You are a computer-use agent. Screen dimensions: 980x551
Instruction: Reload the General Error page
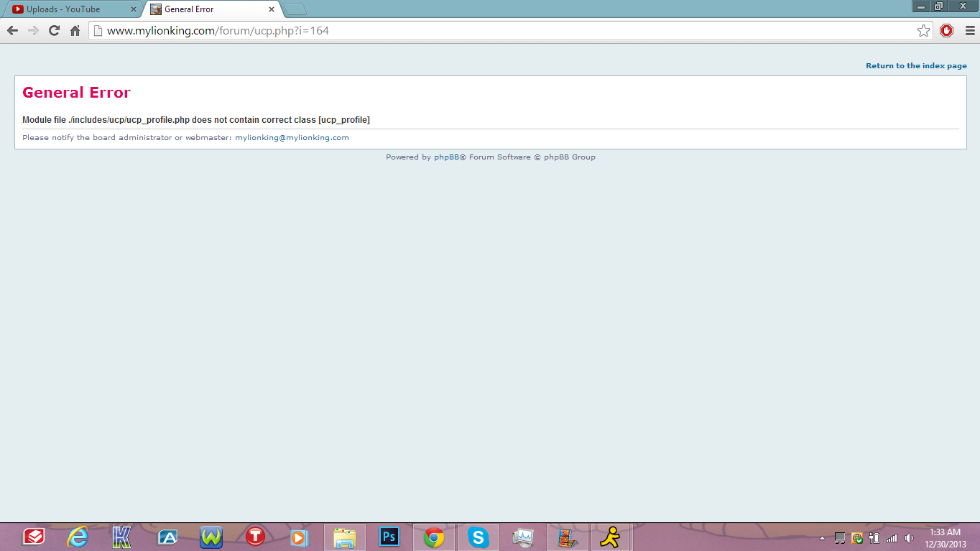point(54,31)
